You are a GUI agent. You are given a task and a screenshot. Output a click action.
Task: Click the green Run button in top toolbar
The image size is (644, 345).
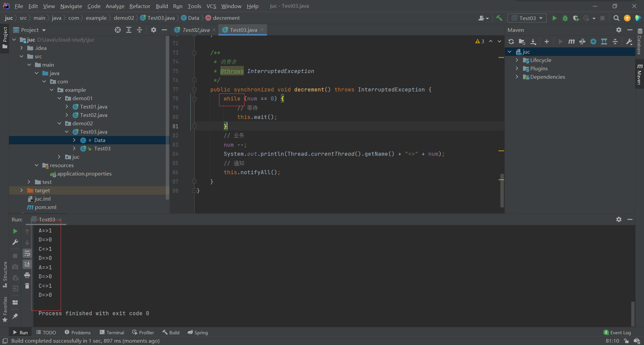pyautogui.click(x=554, y=18)
